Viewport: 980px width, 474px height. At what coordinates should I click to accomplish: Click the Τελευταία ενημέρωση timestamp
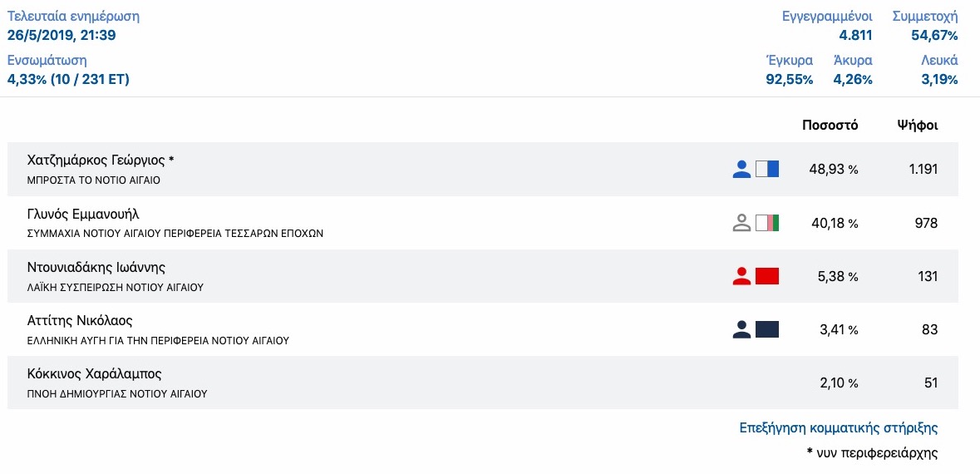click(x=61, y=35)
